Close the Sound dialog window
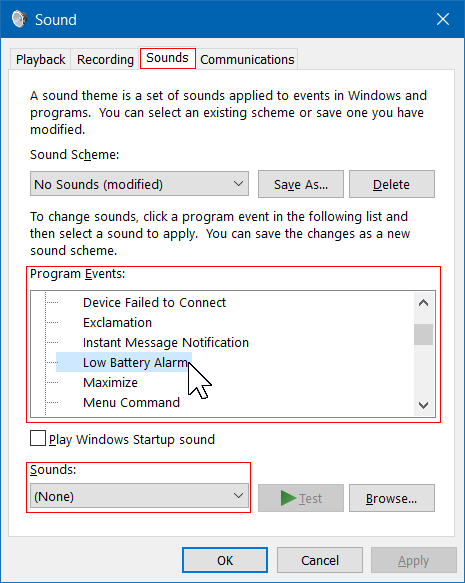Screen dimensions: 465x583 pyautogui.click(x=443, y=19)
